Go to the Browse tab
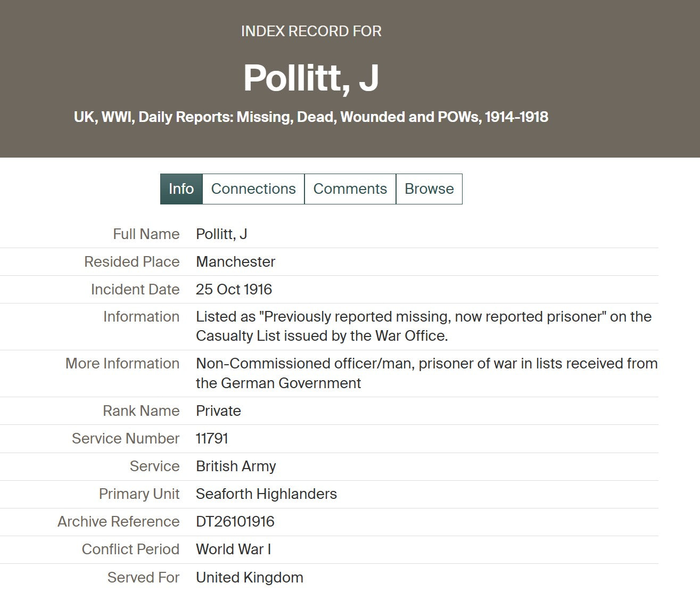 pyautogui.click(x=429, y=189)
